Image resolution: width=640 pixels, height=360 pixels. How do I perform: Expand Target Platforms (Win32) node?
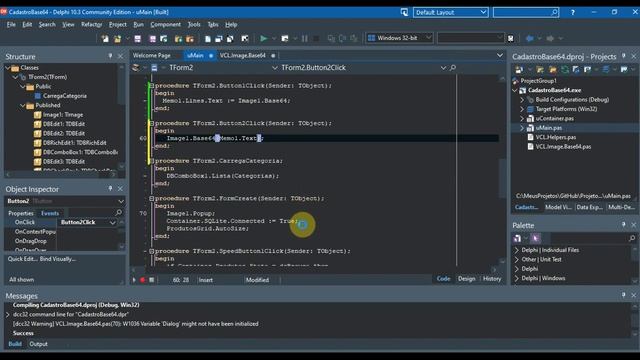(x=522, y=109)
